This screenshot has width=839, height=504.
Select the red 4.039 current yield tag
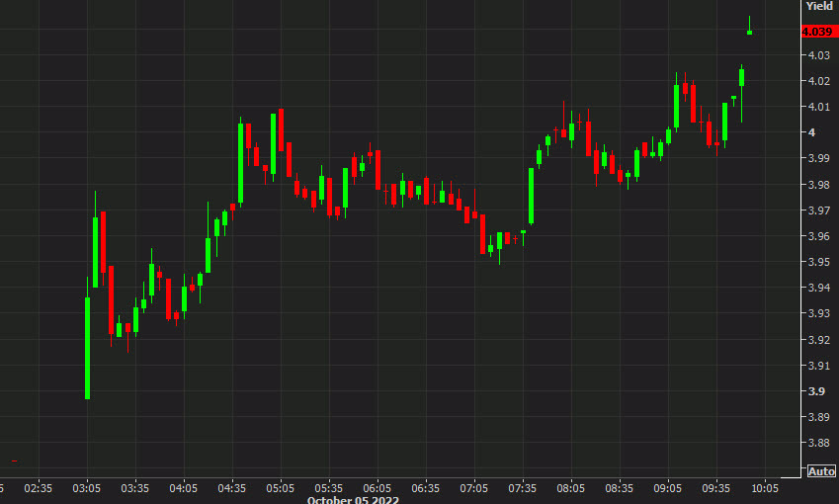[x=819, y=32]
